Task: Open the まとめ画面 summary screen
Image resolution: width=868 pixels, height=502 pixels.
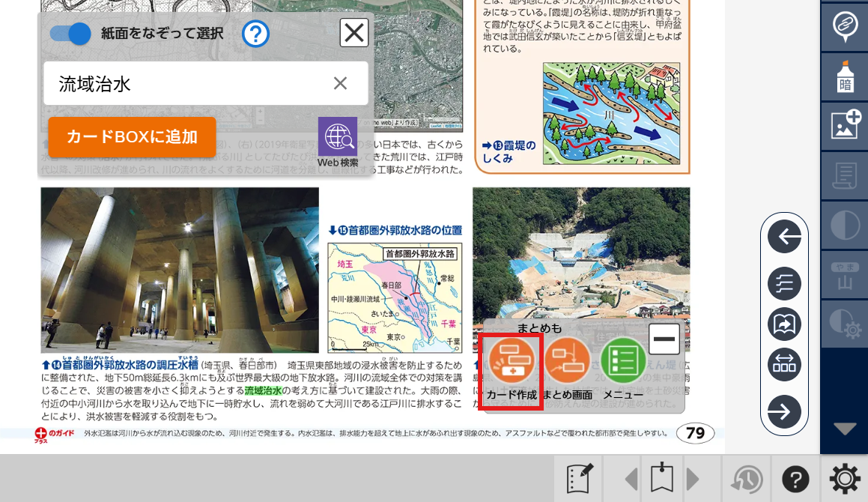Action: 567,363
